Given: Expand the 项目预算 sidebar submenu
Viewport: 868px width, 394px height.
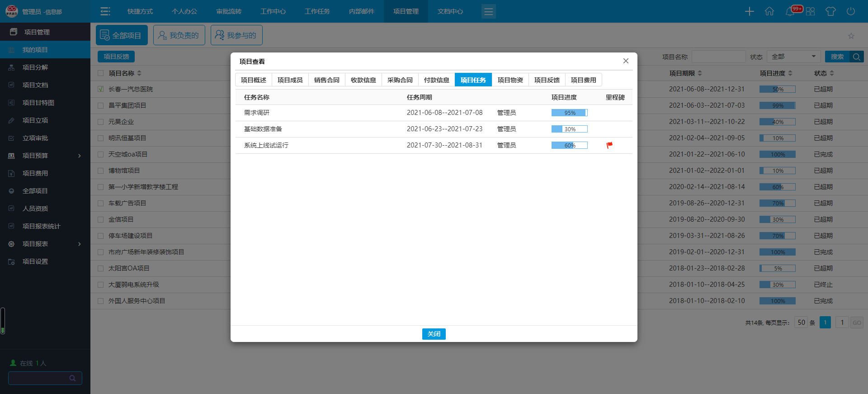Looking at the screenshot, I should (x=80, y=156).
